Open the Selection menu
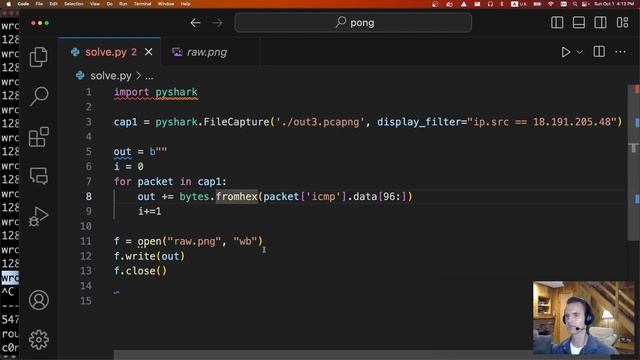 pyautogui.click(x=74, y=4)
